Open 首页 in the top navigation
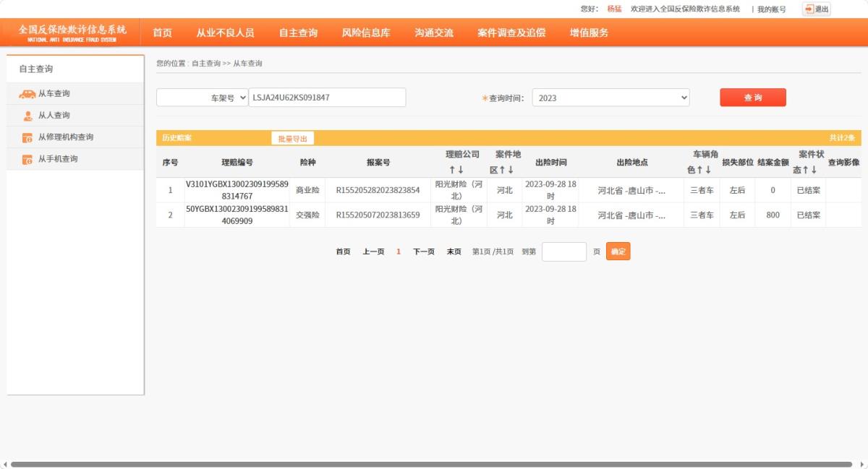Viewport: 868px width, 469px height. click(x=163, y=33)
